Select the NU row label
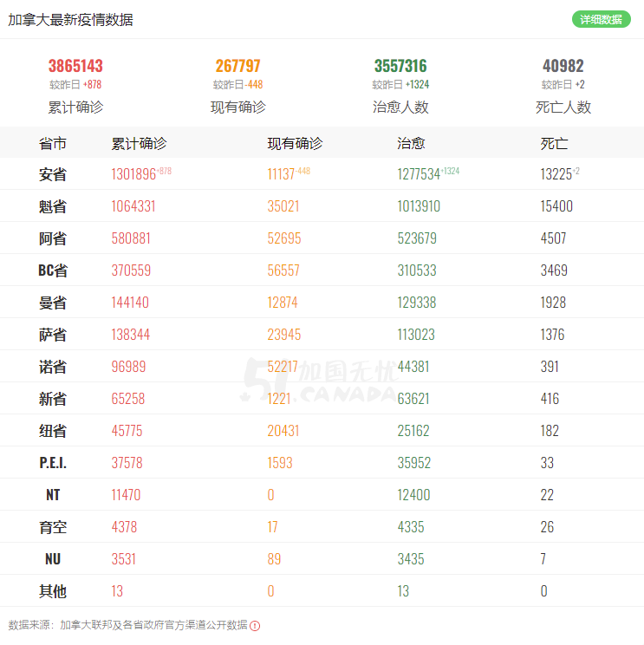The height and width of the screenshot is (645, 644). pyautogui.click(x=53, y=559)
